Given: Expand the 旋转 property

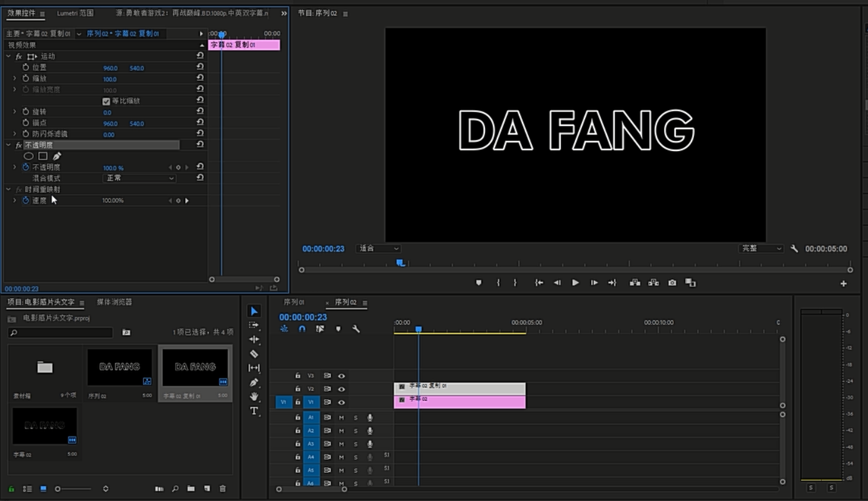Looking at the screenshot, I should coord(14,111).
